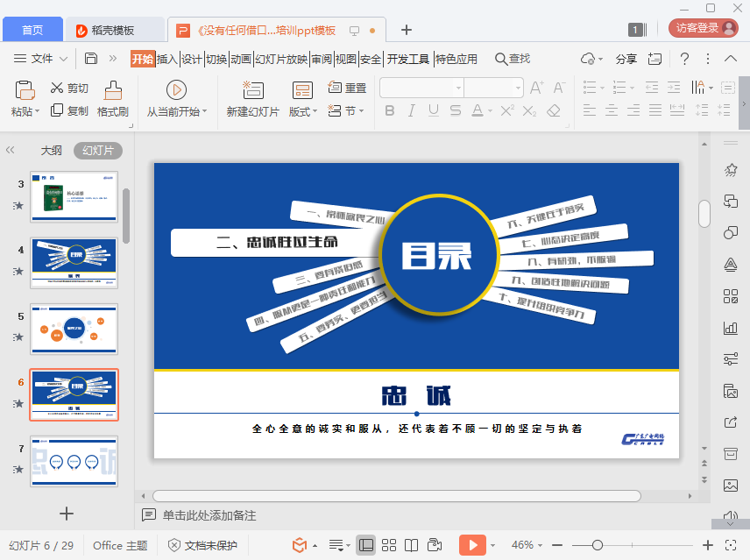
Task: Open the font name combo box
Action: [422, 88]
